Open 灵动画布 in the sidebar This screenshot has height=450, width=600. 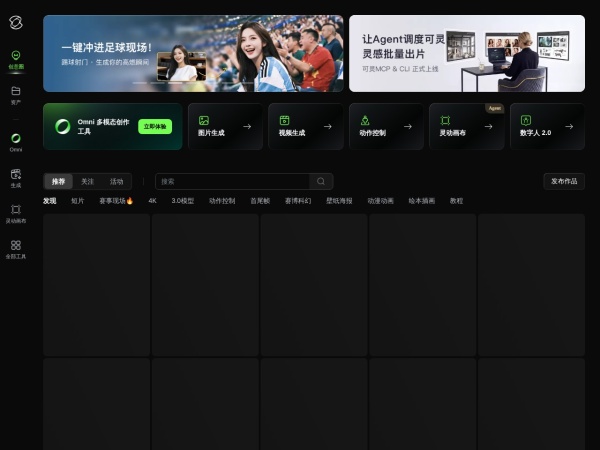16,214
